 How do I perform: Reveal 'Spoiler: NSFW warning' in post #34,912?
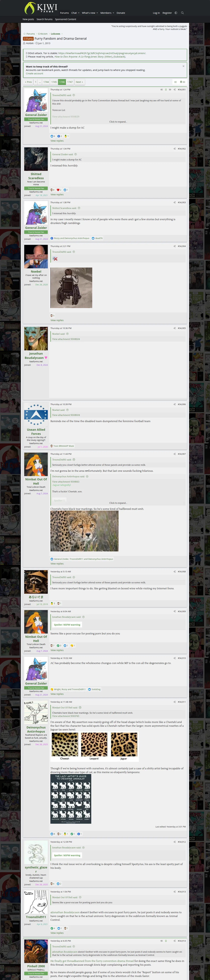coord(67,855)
